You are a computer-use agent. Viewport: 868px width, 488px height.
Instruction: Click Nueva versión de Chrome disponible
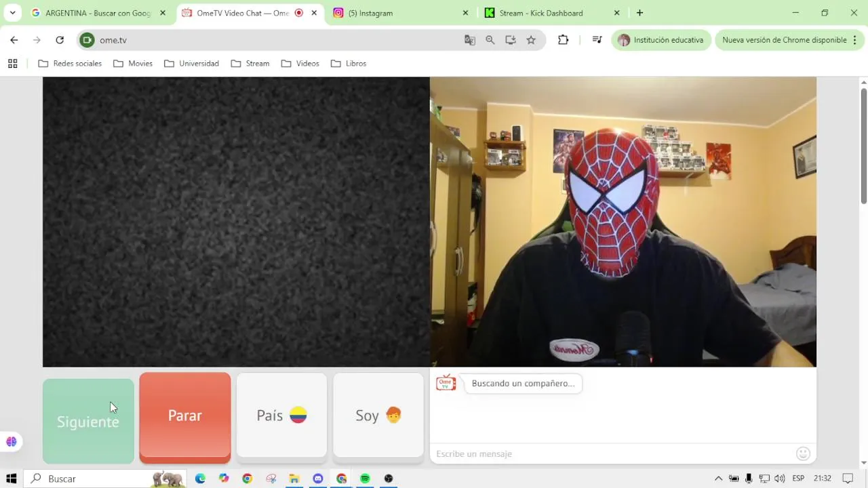(784, 40)
